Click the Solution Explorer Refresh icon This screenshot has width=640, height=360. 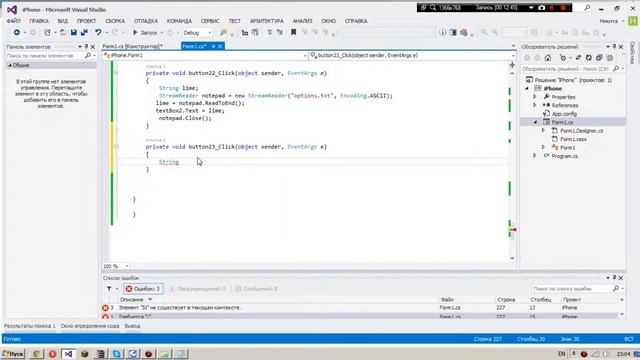[589, 58]
